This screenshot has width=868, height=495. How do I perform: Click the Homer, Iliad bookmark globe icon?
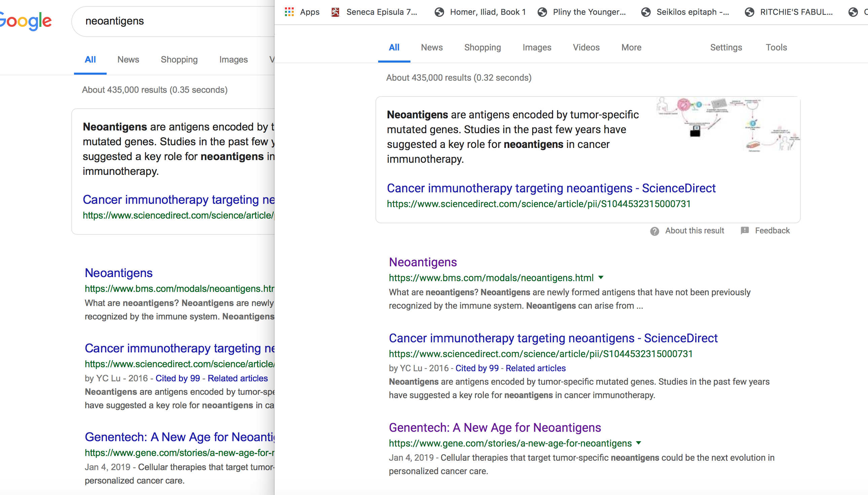click(439, 12)
